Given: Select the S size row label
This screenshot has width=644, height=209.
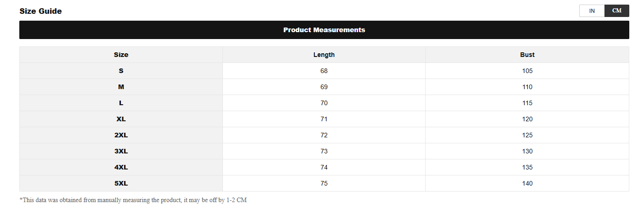Looking at the screenshot, I should (121, 71).
